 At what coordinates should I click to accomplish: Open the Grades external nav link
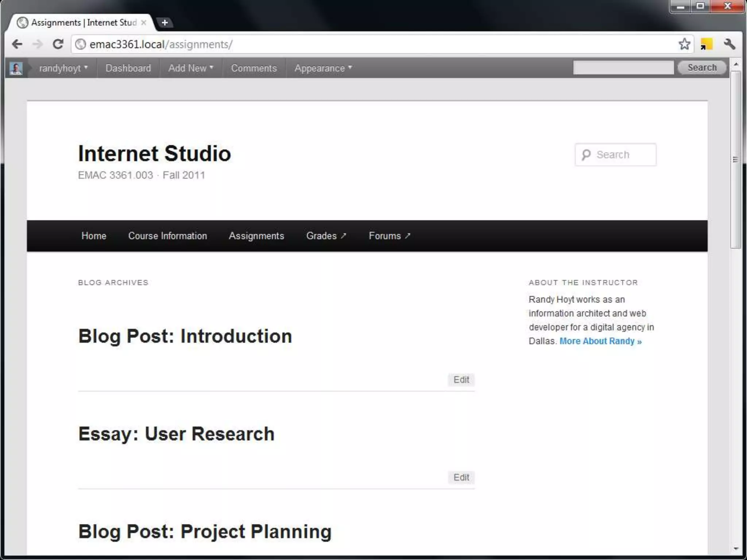(x=326, y=236)
